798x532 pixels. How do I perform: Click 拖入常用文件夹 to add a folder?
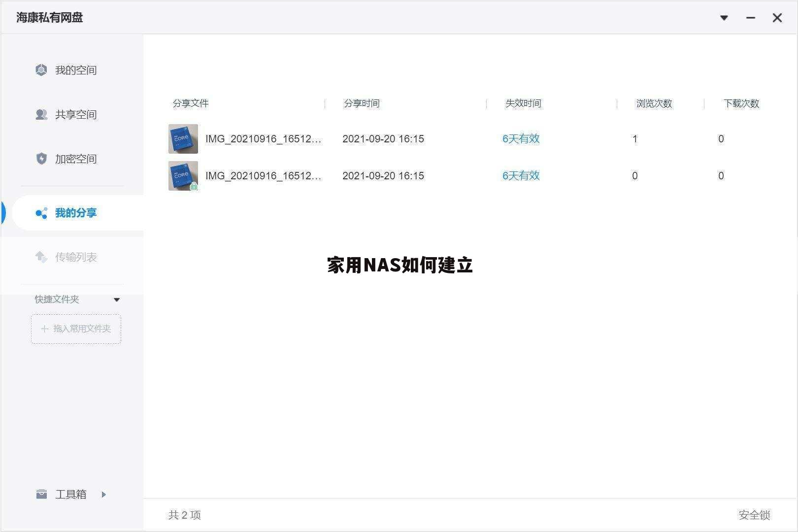(x=76, y=329)
